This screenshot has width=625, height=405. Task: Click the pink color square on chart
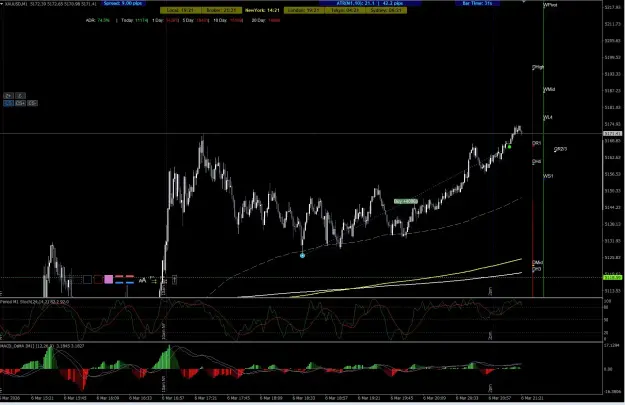(x=108, y=279)
